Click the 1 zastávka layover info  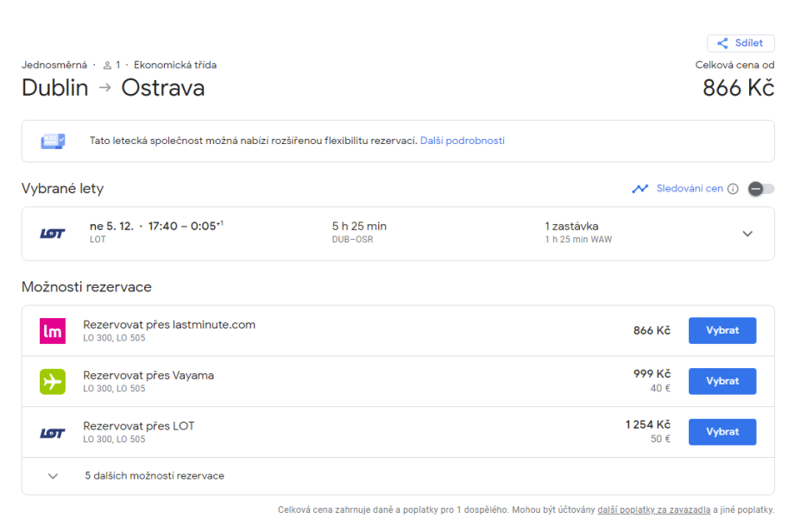click(x=571, y=226)
